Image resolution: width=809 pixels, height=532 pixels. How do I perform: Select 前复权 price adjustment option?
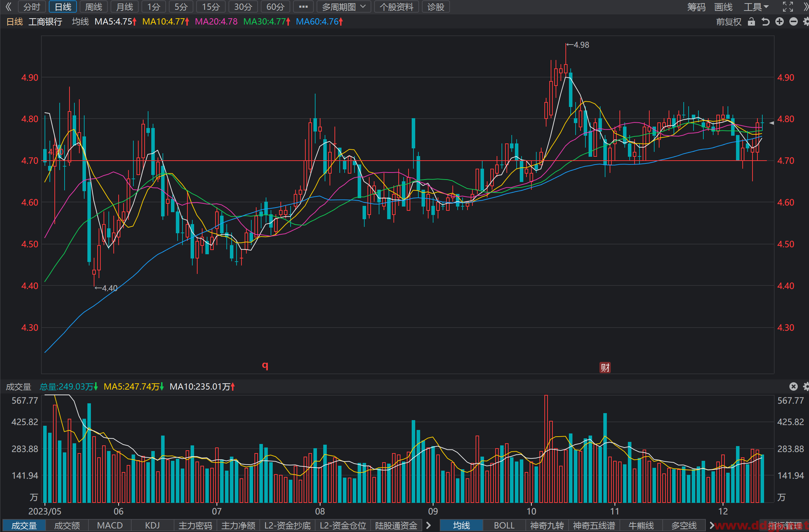click(729, 22)
